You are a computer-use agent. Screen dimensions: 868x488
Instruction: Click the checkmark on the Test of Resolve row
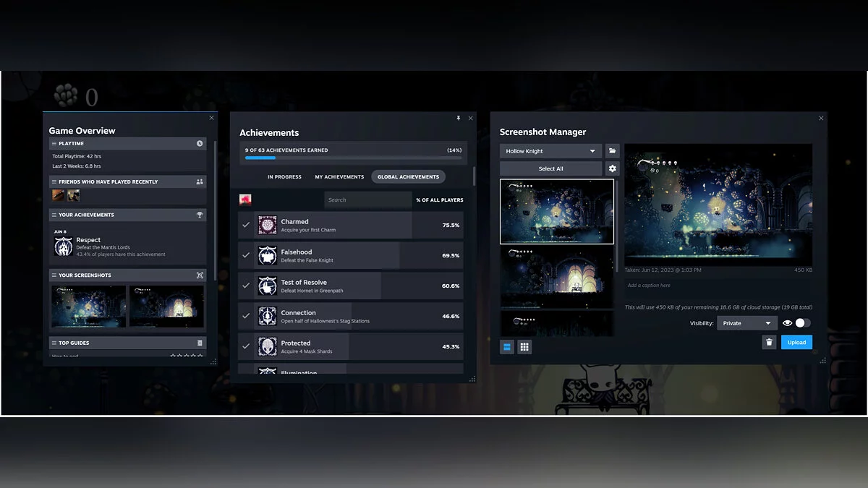[246, 286]
